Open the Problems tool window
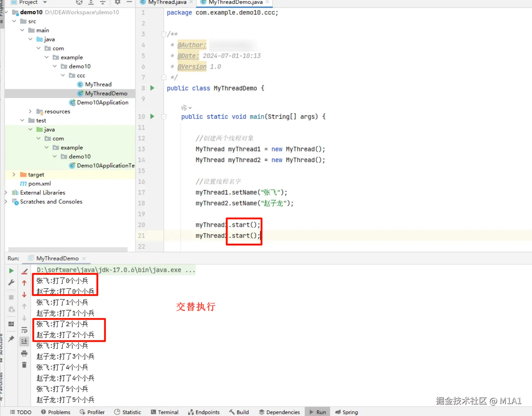The width and height of the screenshot is (532, 416). pyautogui.click(x=55, y=412)
